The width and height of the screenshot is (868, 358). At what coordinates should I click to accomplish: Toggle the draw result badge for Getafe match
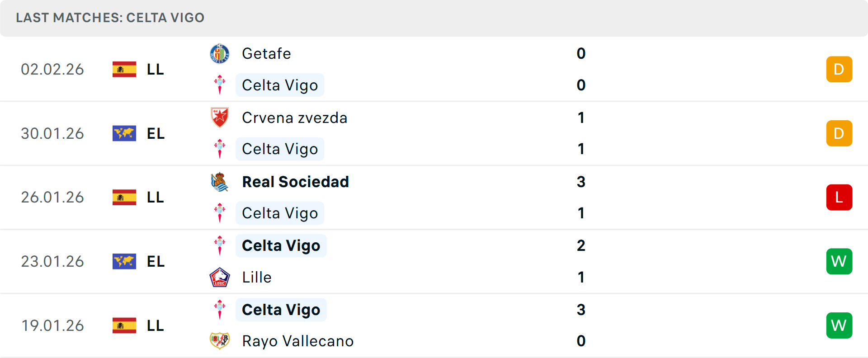click(839, 69)
